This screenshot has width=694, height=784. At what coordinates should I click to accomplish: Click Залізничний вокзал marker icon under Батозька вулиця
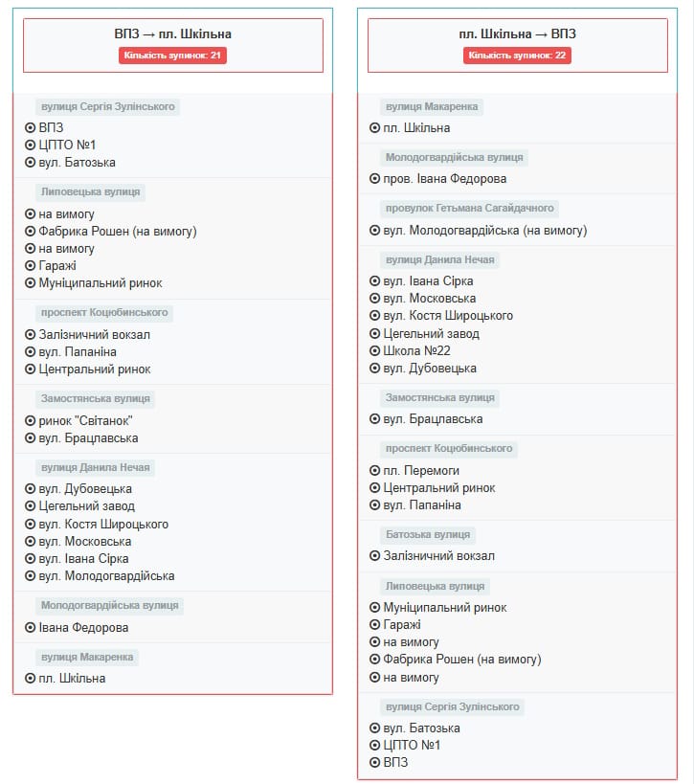pyautogui.click(x=374, y=556)
